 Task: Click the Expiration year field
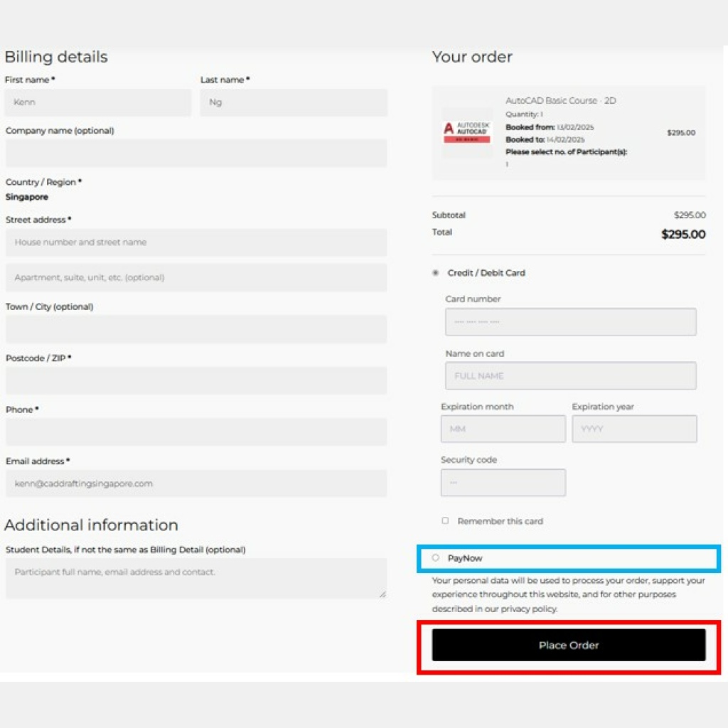(634, 429)
